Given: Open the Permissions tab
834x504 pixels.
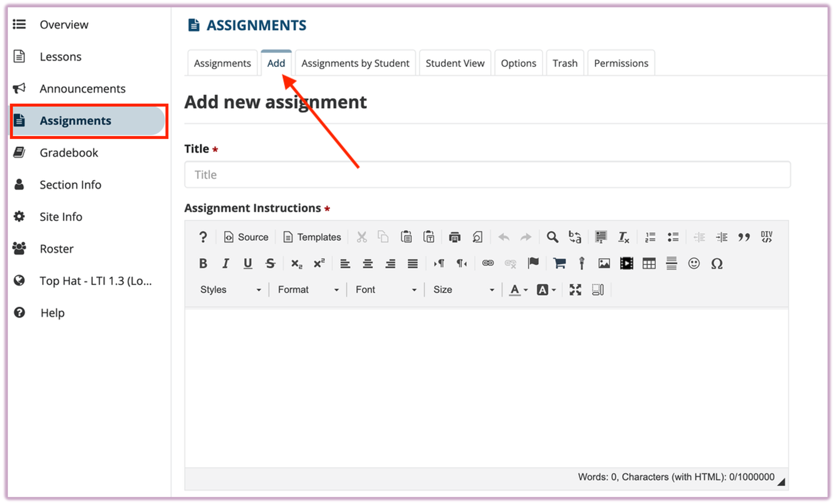Looking at the screenshot, I should [621, 63].
